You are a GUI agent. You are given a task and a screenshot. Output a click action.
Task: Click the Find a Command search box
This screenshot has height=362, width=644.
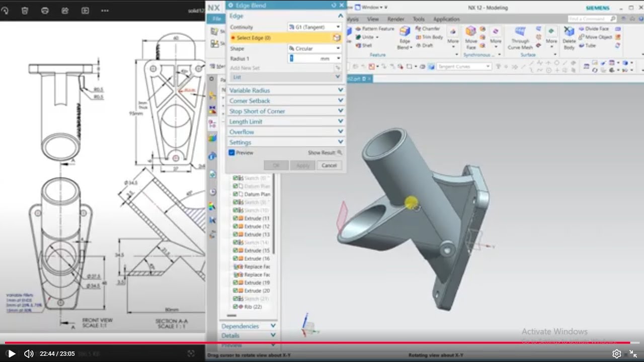click(x=592, y=19)
